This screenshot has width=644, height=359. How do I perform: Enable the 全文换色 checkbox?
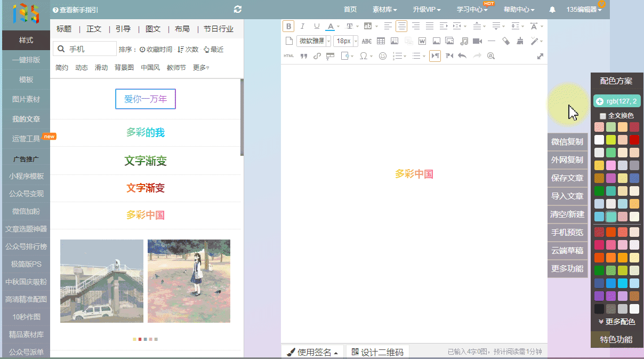(x=603, y=116)
